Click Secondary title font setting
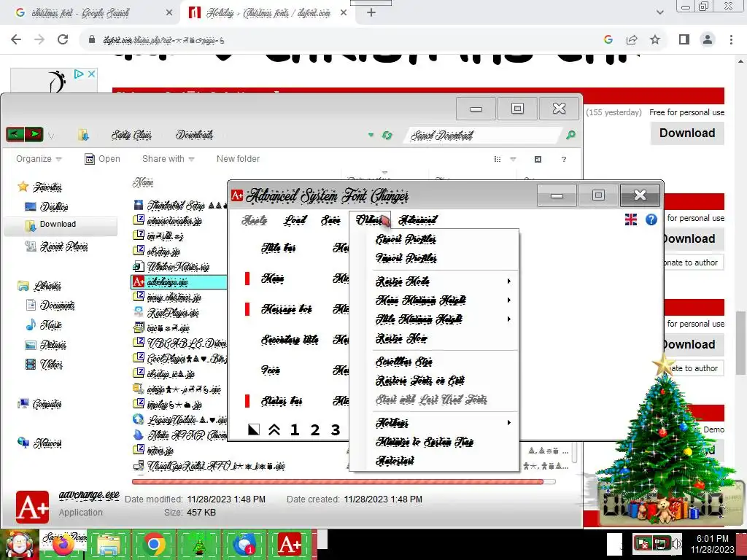This screenshot has height=560, width=747. click(290, 340)
